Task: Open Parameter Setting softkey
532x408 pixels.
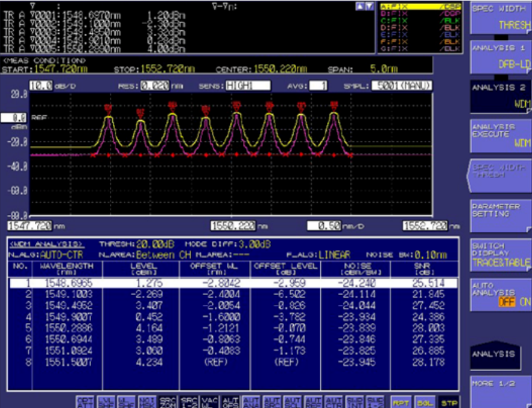Action: coord(500,214)
